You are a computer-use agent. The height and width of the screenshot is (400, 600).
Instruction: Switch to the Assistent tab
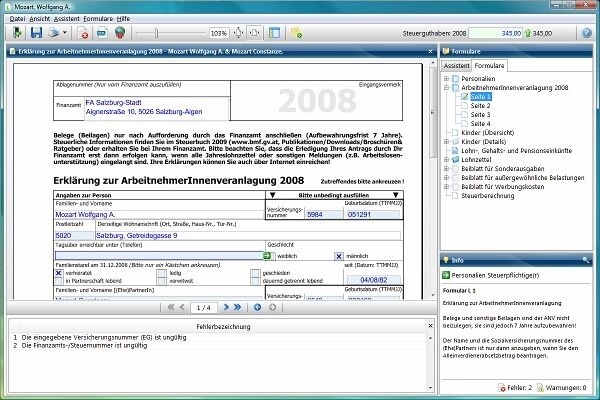coord(457,64)
